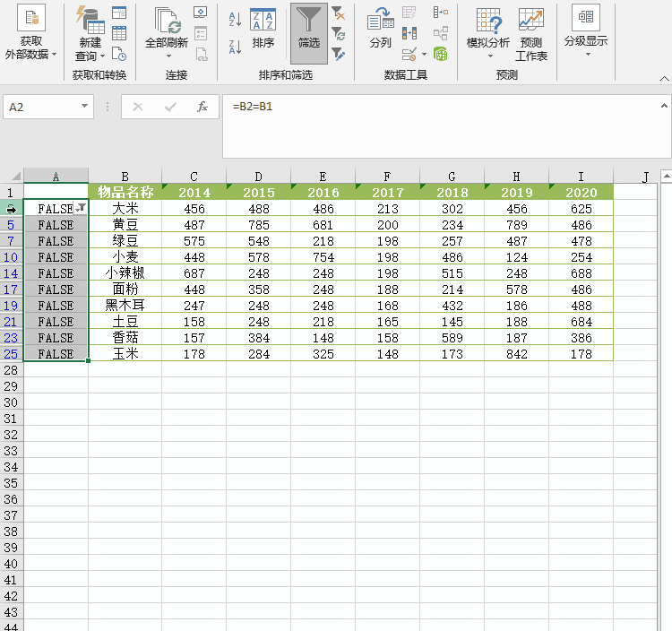Expand What-If Analysis (模拟分析)

pyautogui.click(x=488, y=33)
